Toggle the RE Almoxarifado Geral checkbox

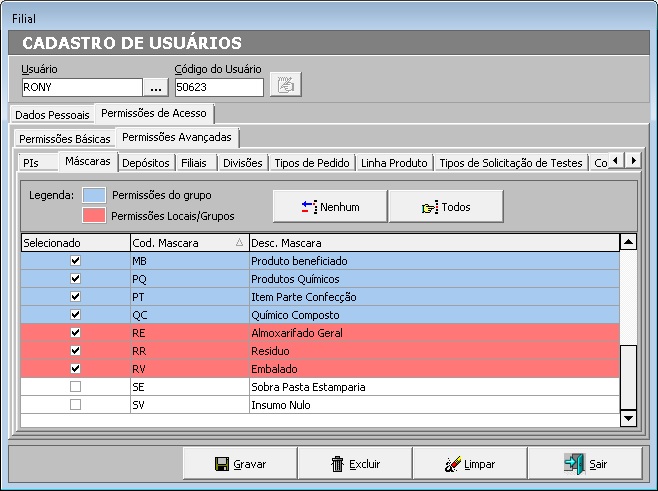tap(75, 333)
